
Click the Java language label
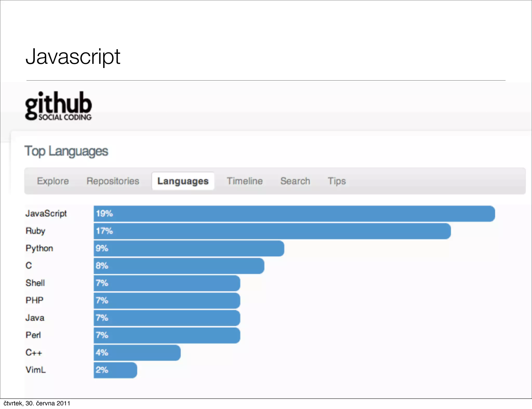pos(35,318)
